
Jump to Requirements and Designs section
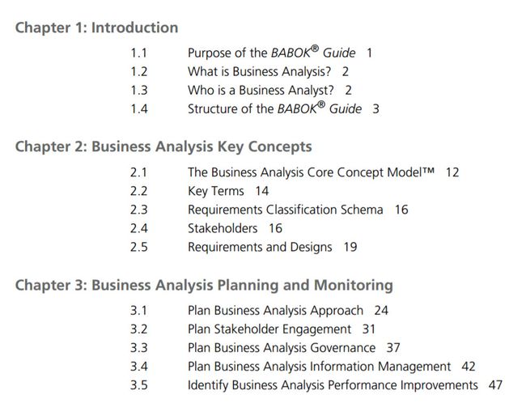(x=260, y=248)
